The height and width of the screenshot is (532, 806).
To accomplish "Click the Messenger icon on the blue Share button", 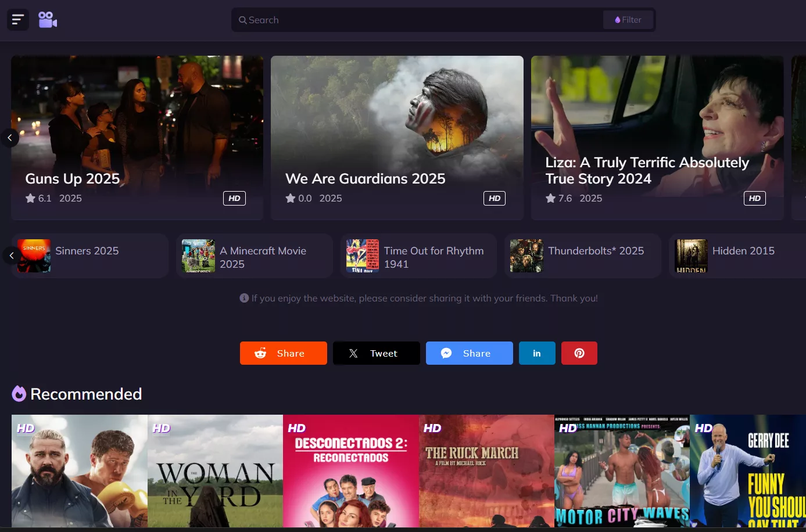I will [x=446, y=353].
